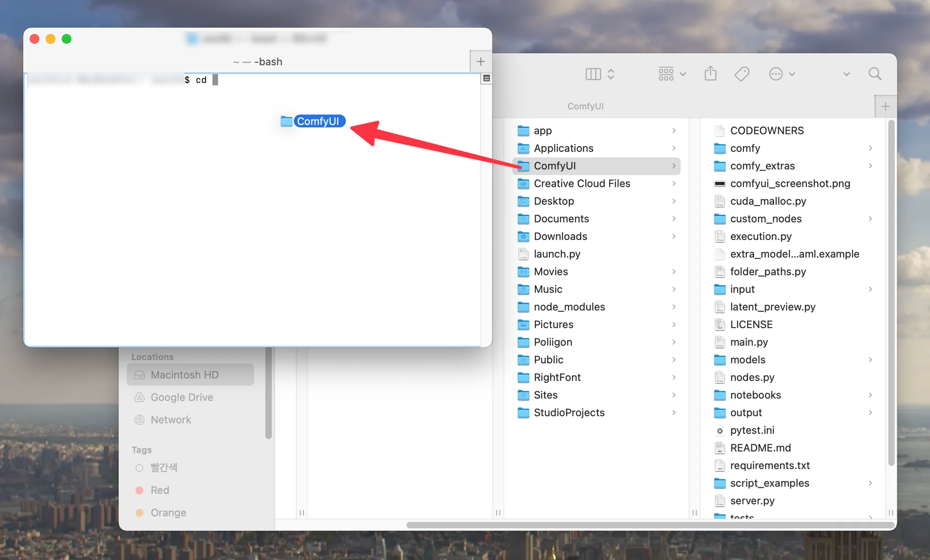Expand the custom_nodes folder chevron
This screenshot has height=560, width=930.
tap(870, 219)
